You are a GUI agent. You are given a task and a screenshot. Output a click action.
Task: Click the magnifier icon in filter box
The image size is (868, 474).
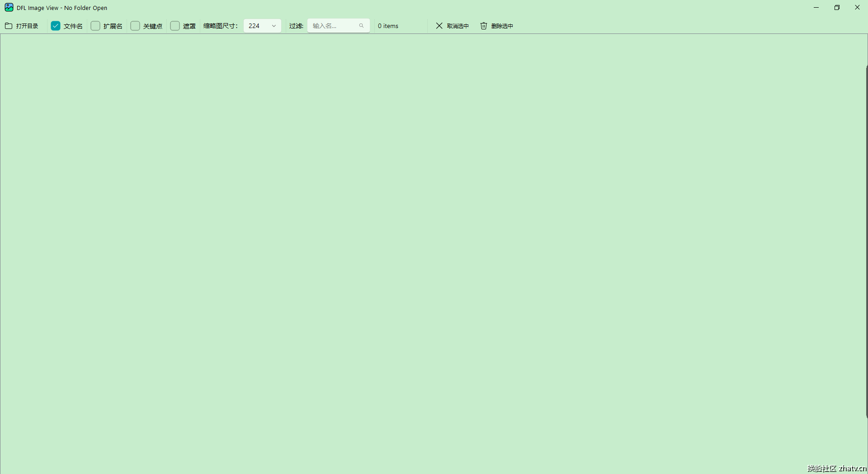pyautogui.click(x=361, y=26)
